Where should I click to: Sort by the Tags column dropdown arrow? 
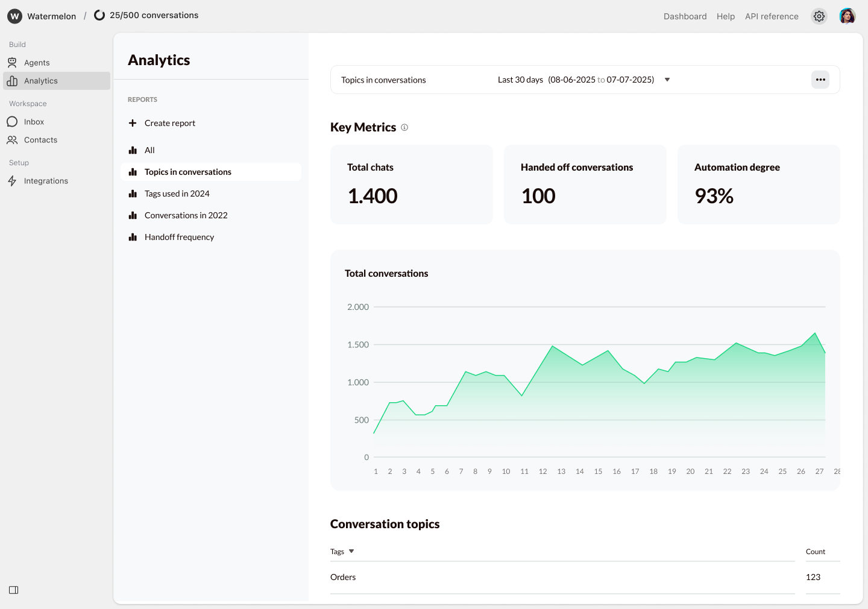tap(351, 551)
